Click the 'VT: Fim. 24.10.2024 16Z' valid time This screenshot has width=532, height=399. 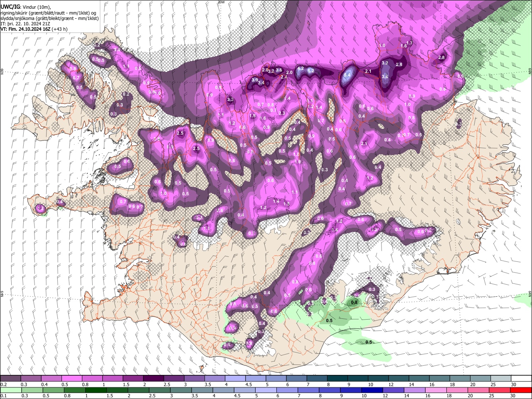26,29
